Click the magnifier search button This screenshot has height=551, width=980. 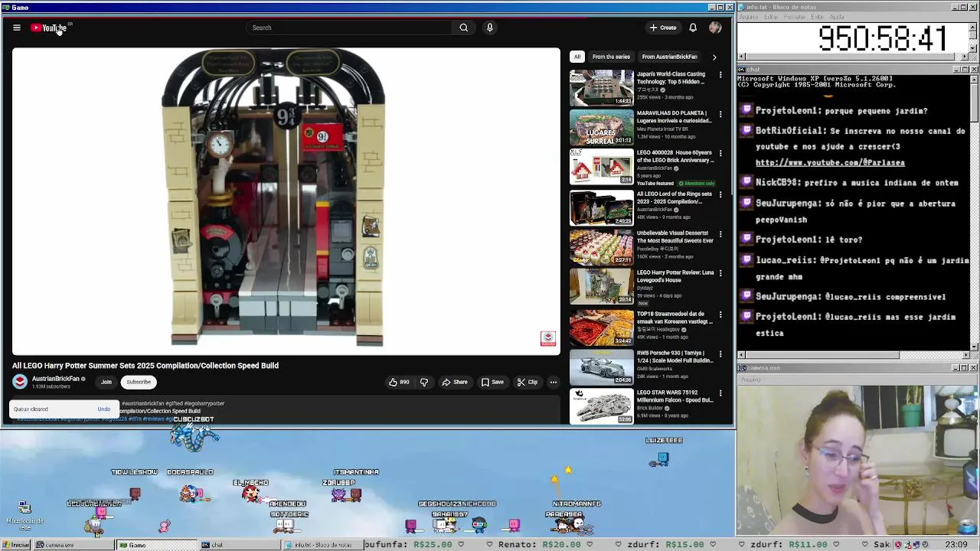(x=463, y=28)
